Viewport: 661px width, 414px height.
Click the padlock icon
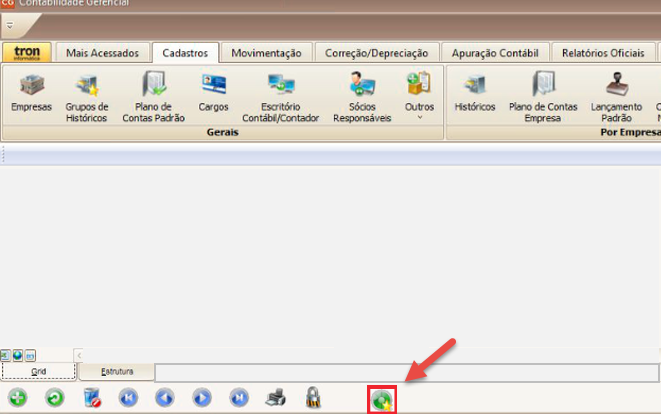pyautogui.click(x=313, y=398)
